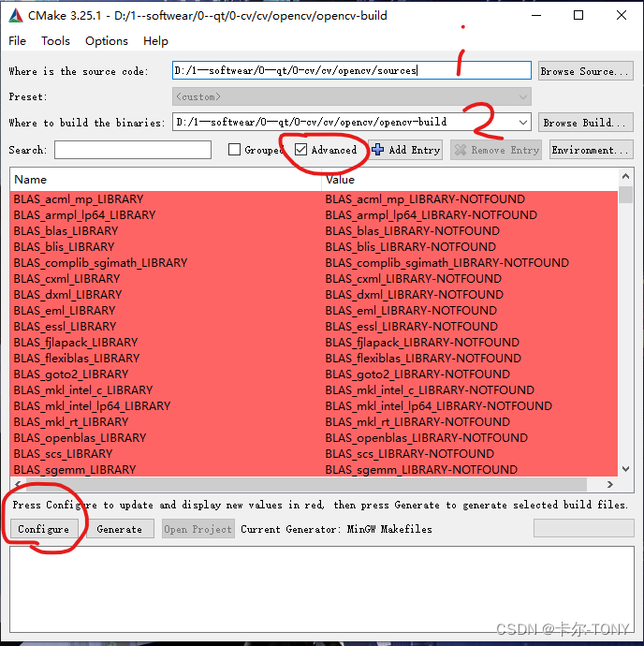Select the BLAS_dxml_LIBRARY entry name

click(x=68, y=295)
